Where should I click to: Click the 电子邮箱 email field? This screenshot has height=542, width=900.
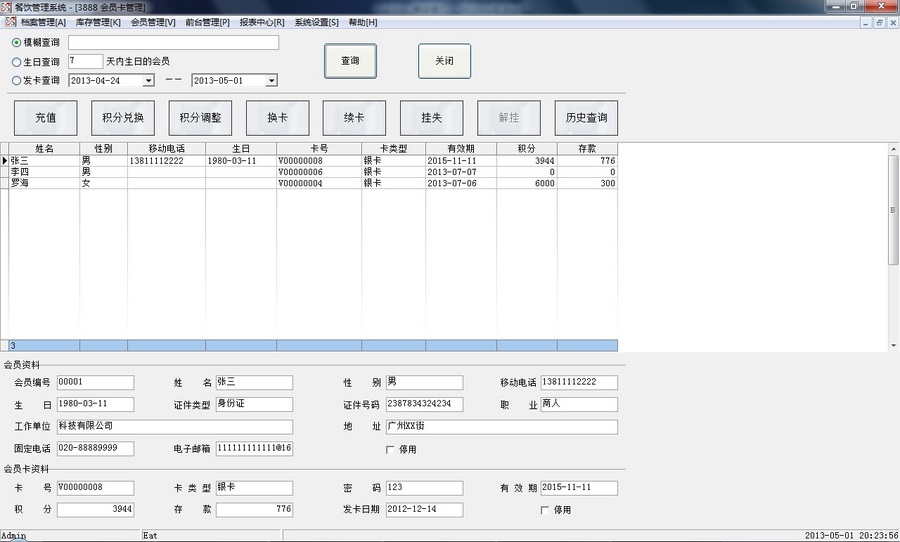tap(254, 448)
